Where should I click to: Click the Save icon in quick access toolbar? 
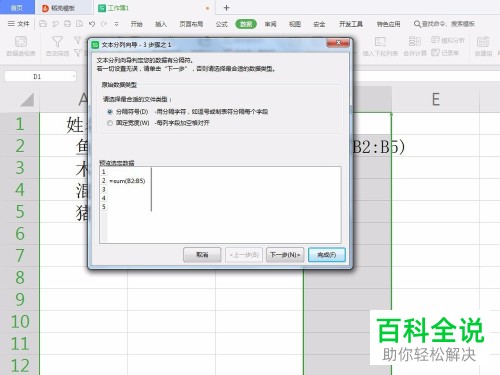(43, 24)
